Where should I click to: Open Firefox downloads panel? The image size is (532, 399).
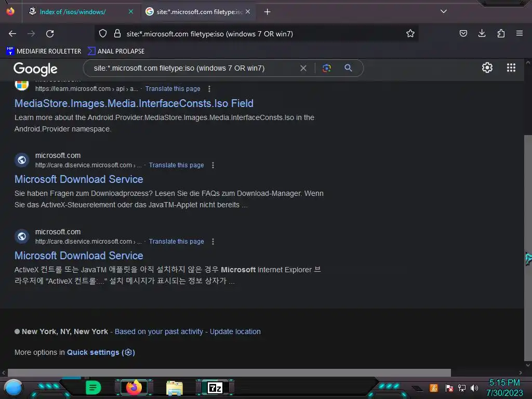tap(482, 33)
